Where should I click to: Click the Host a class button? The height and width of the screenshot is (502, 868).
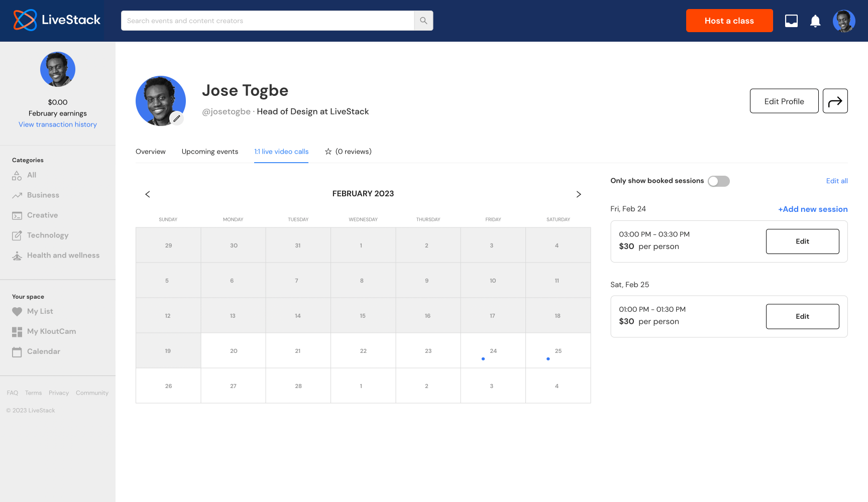point(729,21)
